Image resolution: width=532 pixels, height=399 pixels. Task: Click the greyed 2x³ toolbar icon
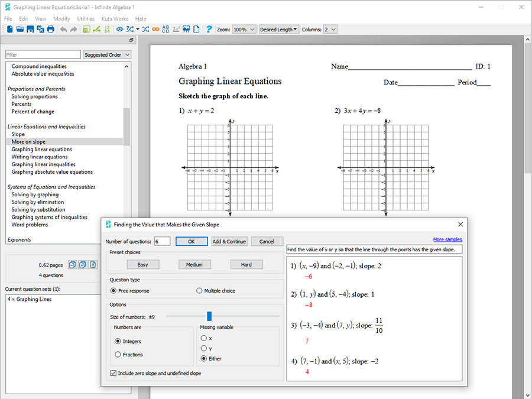click(176, 30)
